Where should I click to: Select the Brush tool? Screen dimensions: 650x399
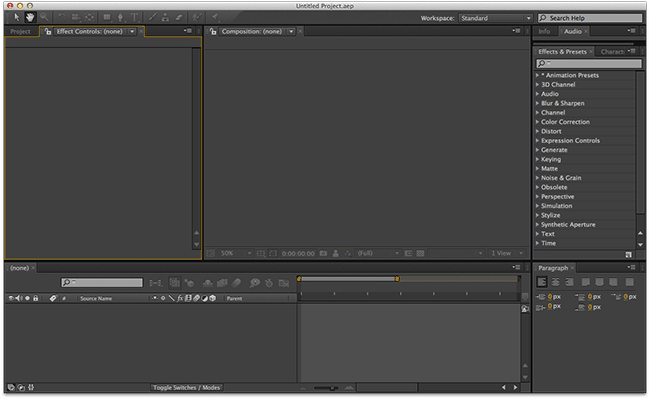[152, 17]
